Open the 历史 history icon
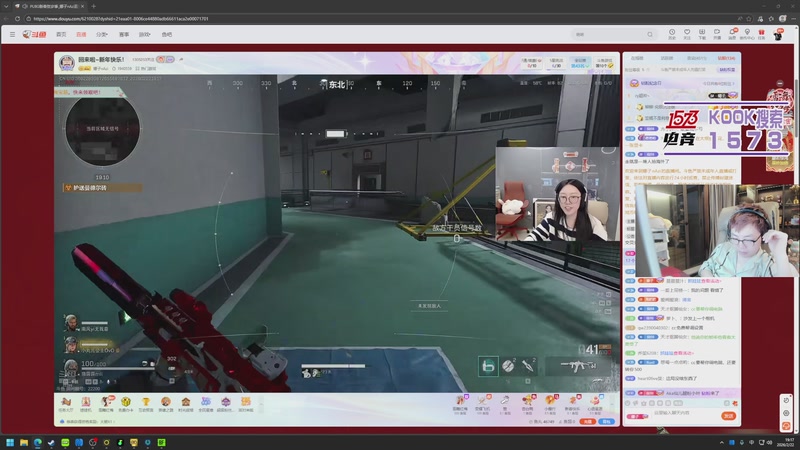 click(x=672, y=34)
